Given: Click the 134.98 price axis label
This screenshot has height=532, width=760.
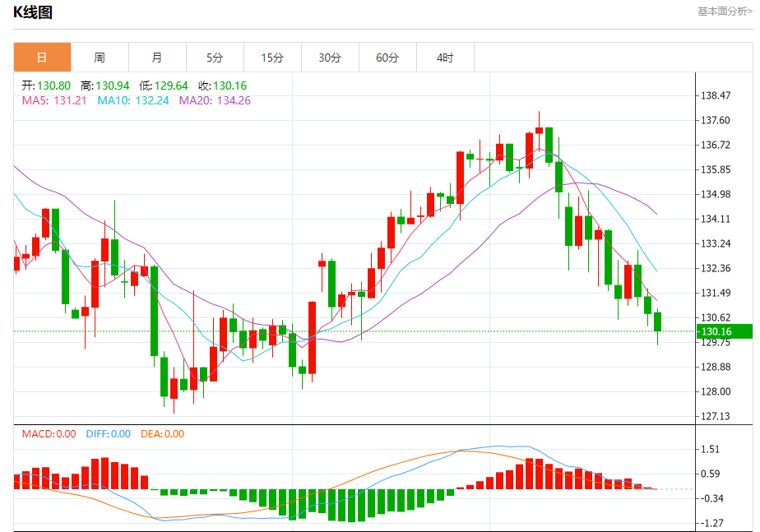Looking at the screenshot, I should tap(716, 194).
